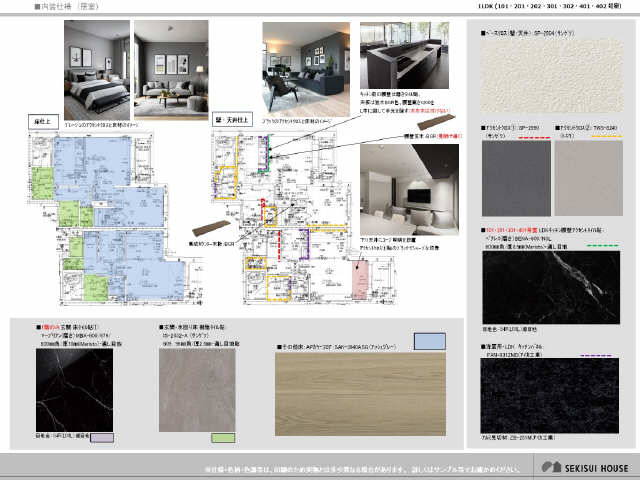This screenshot has height=480, width=640.
Task: Click the purple dashed legend line above black stone
Action: pos(596,356)
